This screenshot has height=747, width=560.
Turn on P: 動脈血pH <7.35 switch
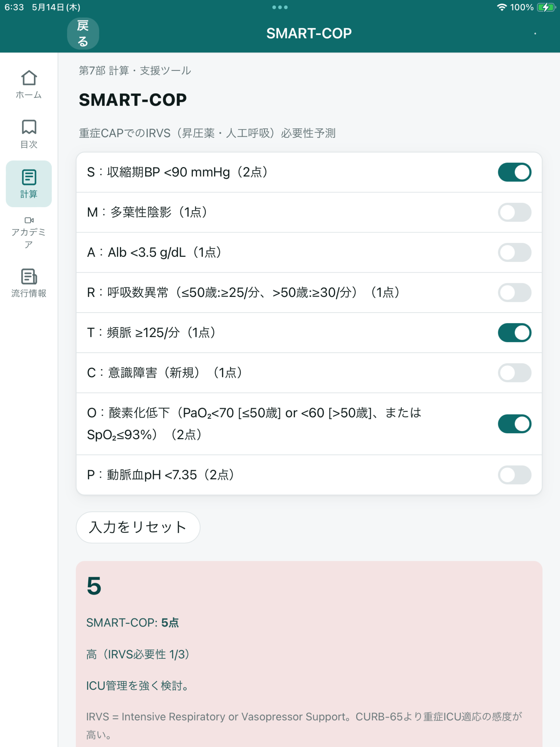point(514,475)
